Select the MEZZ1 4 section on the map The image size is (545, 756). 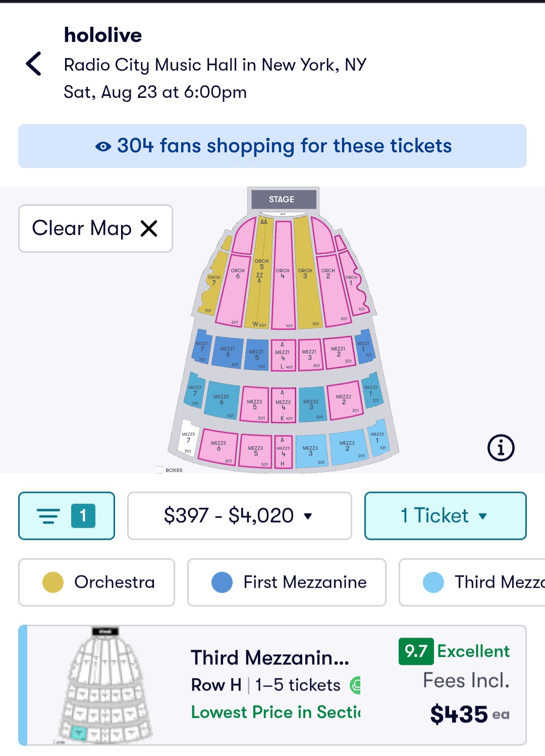(283, 355)
